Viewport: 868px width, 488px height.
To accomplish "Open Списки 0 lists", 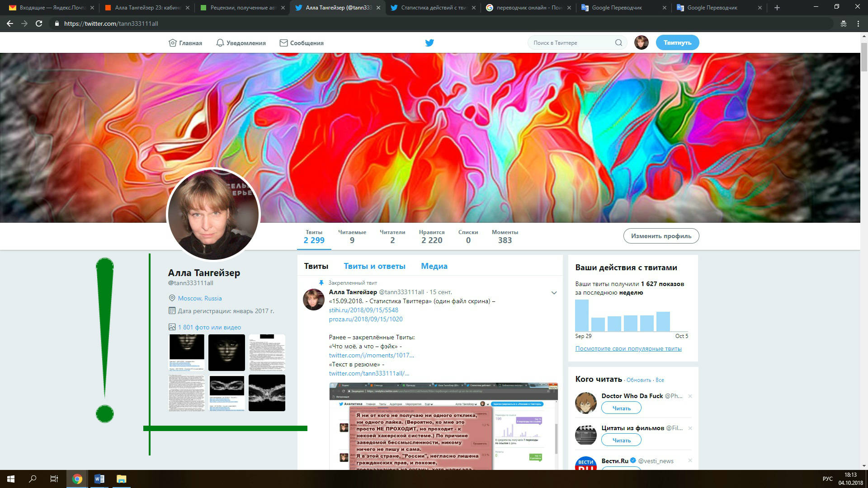I will click(468, 236).
